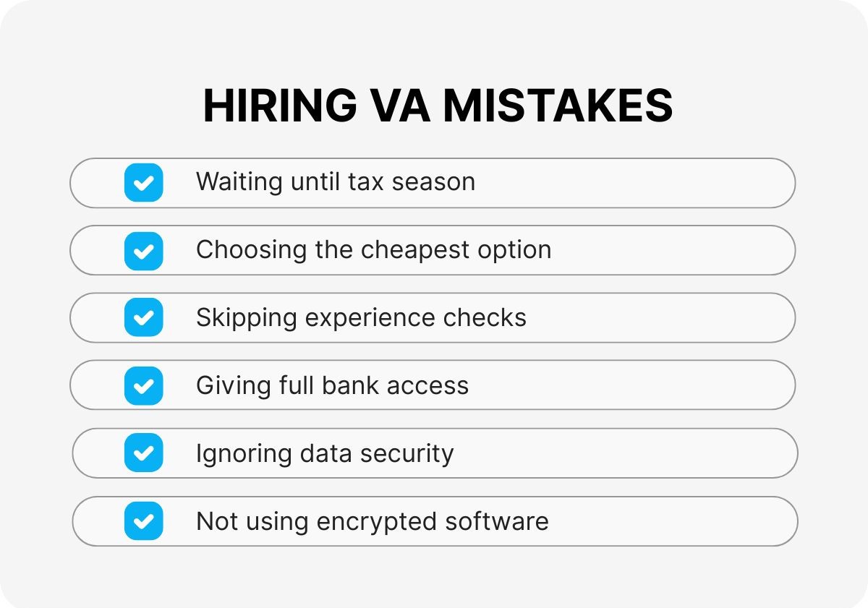Viewport: 868px width, 608px height.
Task: Click the 'Waiting until tax season' text
Action: click(335, 181)
